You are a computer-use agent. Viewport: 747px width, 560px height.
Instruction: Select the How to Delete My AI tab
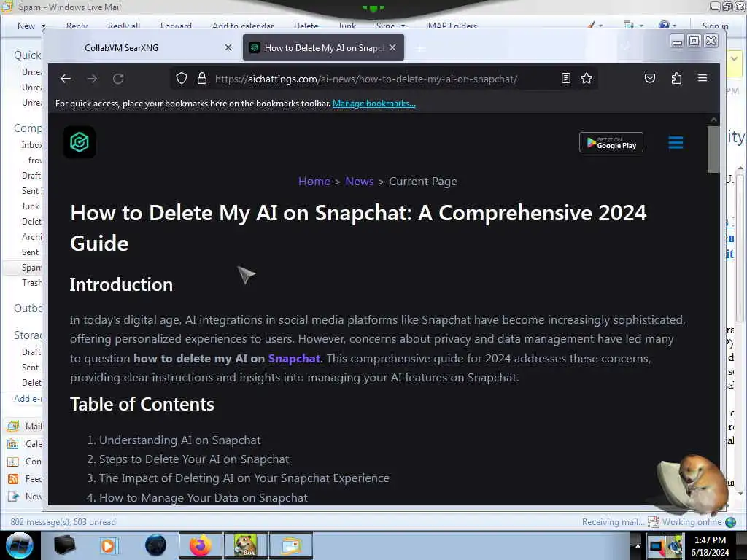tap(323, 48)
